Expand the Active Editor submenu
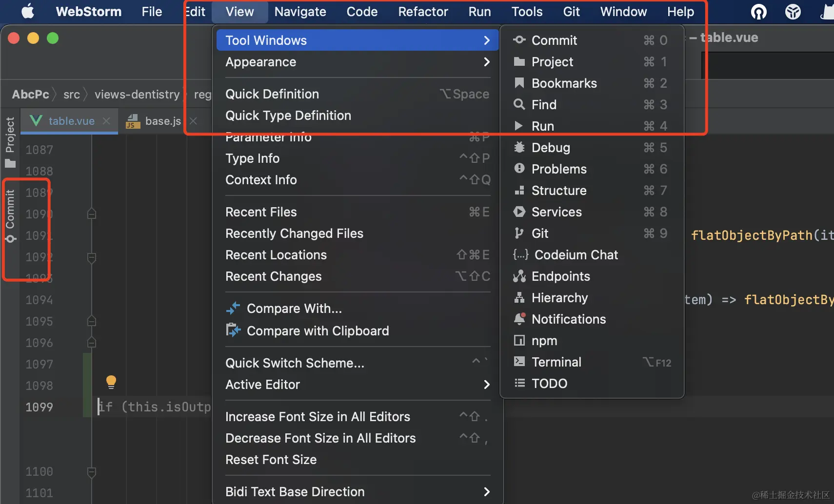Screen dimensions: 834x504 (262, 385)
